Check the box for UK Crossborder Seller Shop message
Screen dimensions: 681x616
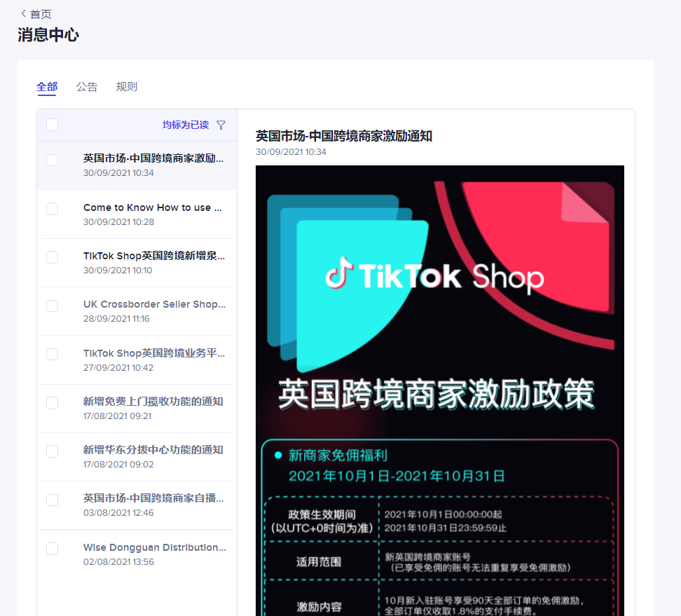pos(52,306)
